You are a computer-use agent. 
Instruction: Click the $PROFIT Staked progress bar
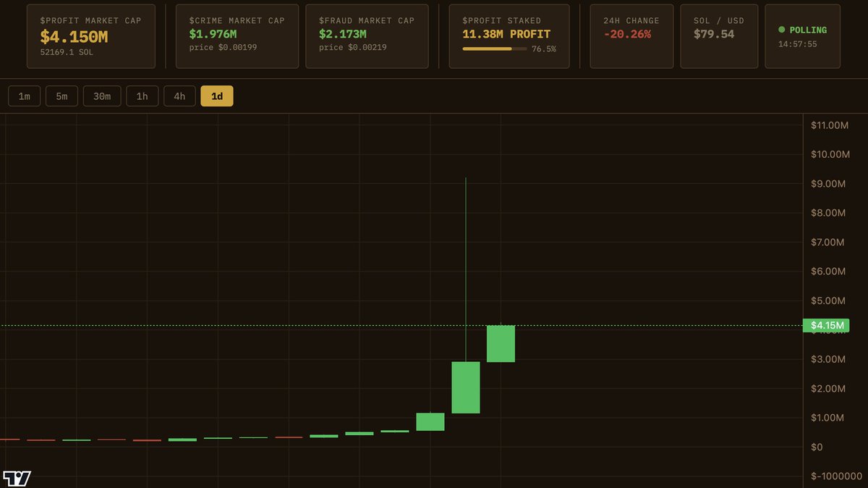coord(495,49)
